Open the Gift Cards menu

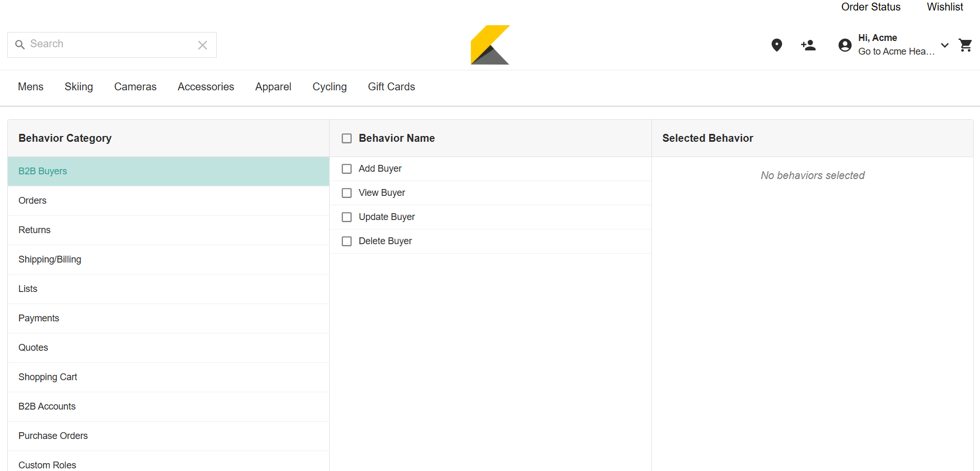click(392, 87)
